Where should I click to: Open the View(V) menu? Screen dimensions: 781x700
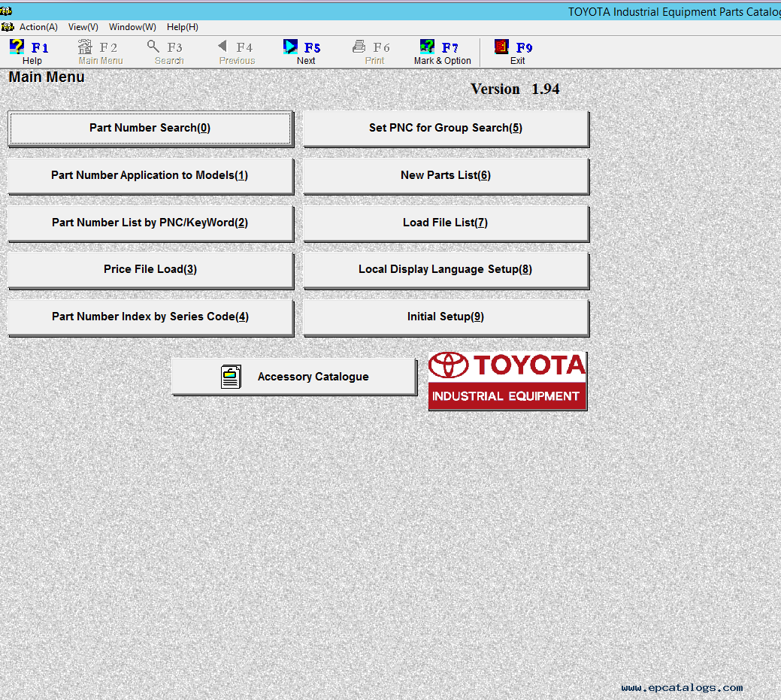(x=83, y=27)
